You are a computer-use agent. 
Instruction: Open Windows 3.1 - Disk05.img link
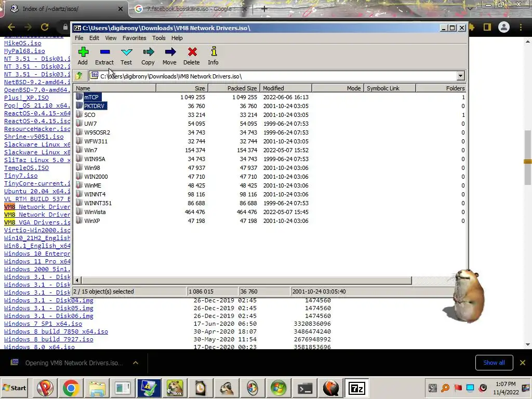[48, 308]
